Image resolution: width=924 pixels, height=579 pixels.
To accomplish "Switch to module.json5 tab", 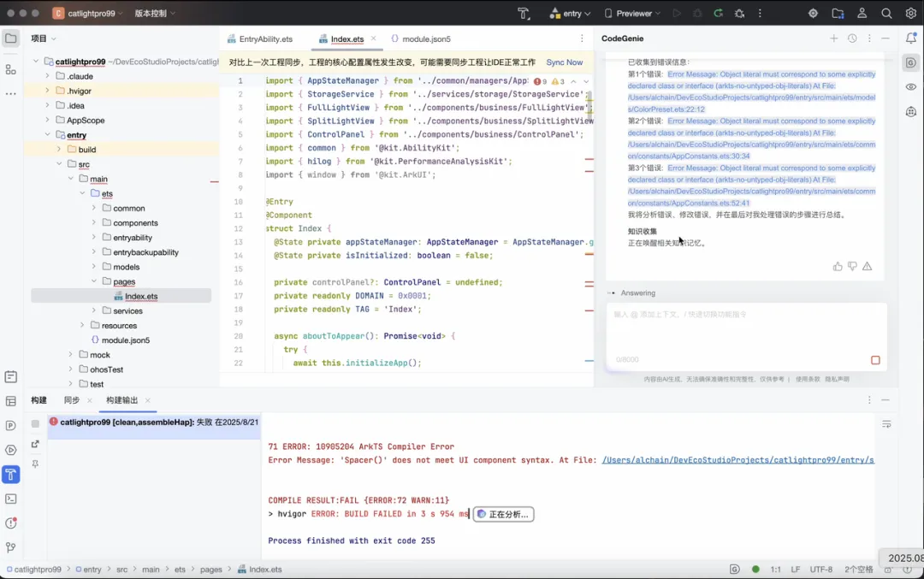I will coord(421,38).
